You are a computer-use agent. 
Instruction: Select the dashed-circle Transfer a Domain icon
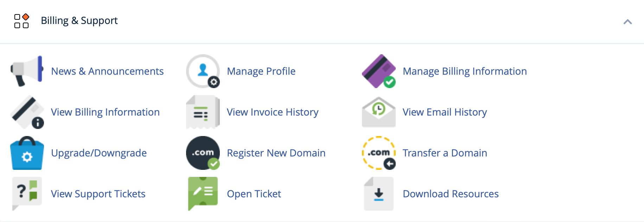(379, 153)
